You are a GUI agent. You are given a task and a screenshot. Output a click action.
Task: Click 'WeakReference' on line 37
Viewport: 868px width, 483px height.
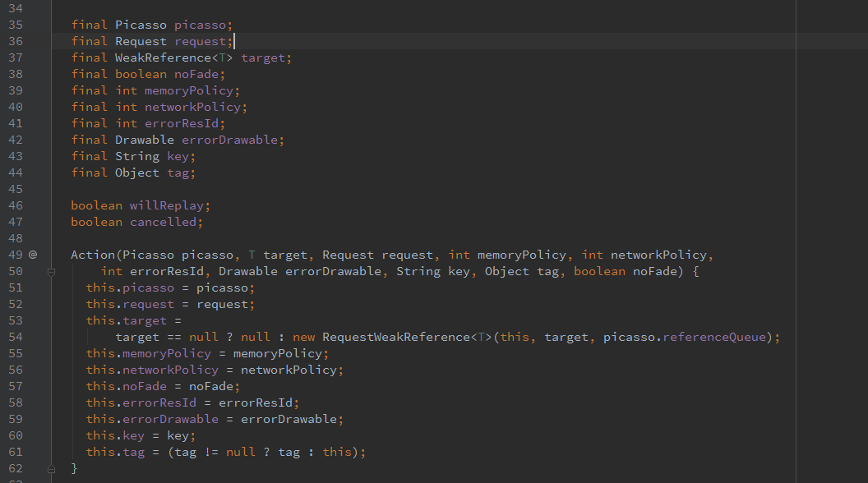163,57
